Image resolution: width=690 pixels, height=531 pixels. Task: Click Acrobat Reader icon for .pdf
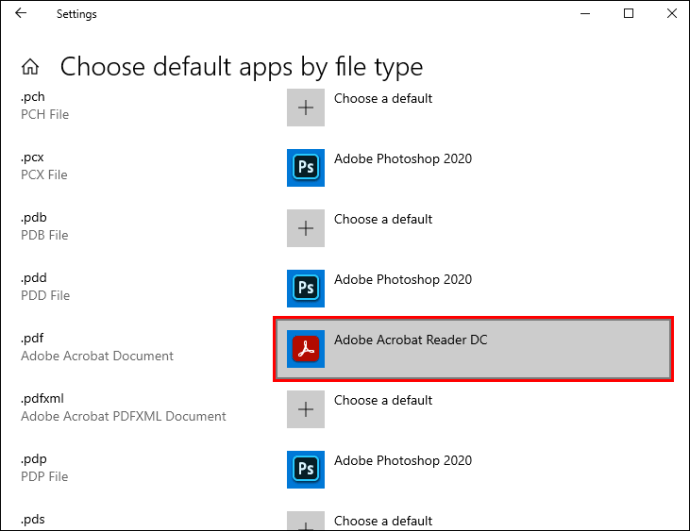pos(306,349)
